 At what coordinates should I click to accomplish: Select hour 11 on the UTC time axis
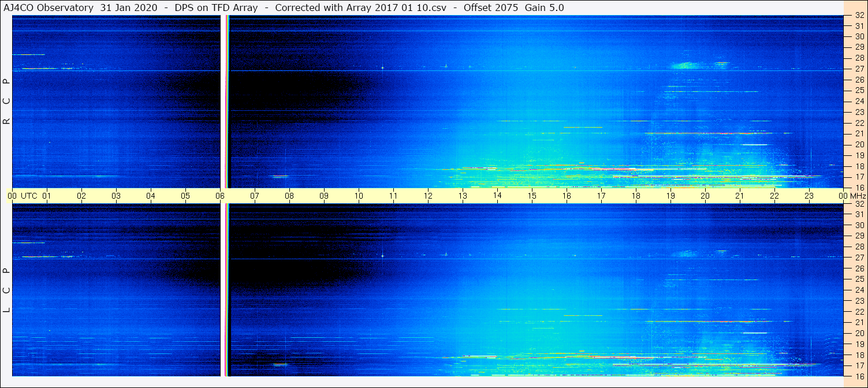click(x=393, y=196)
